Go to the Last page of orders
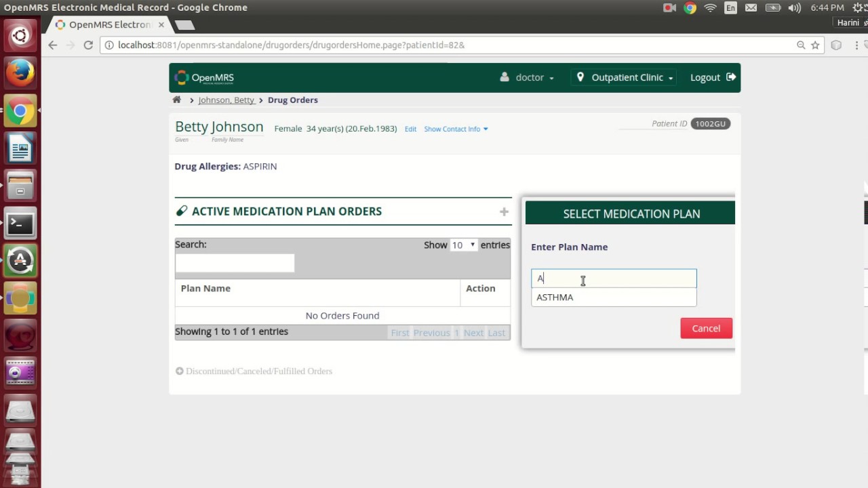Viewport: 868px width, 488px height. point(496,333)
